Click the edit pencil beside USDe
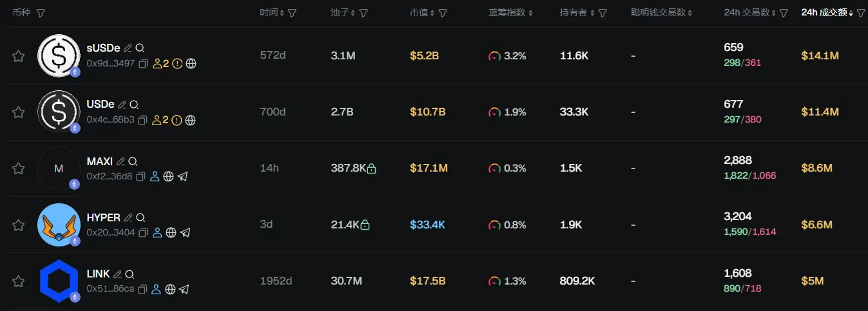 (122, 105)
